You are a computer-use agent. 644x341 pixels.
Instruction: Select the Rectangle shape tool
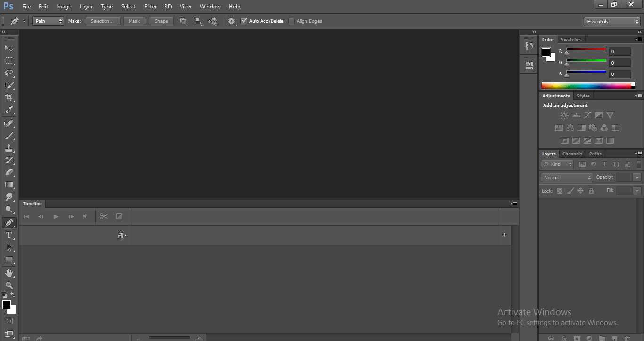point(9,260)
